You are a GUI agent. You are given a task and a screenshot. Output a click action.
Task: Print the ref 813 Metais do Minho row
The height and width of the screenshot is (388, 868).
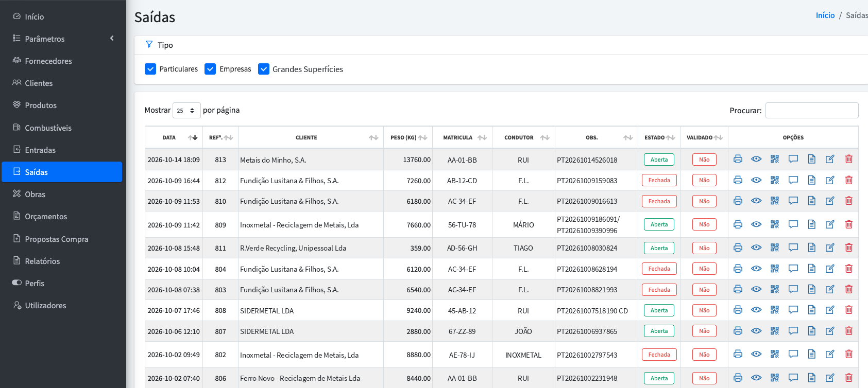pyautogui.click(x=738, y=159)
